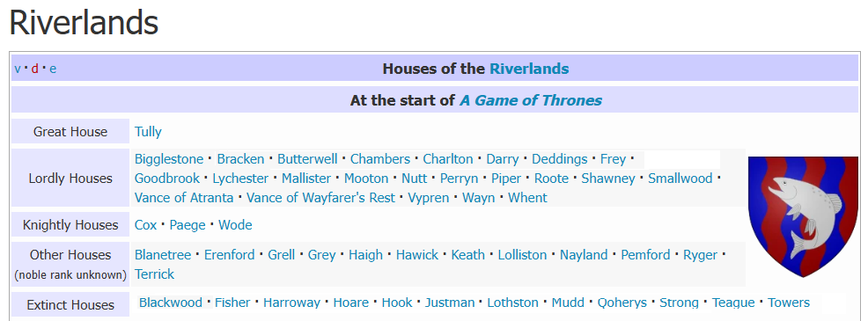Open the Riverlands link in header
Screen dimensions: 868x321
pyautogui.click(x=529, y=69)
